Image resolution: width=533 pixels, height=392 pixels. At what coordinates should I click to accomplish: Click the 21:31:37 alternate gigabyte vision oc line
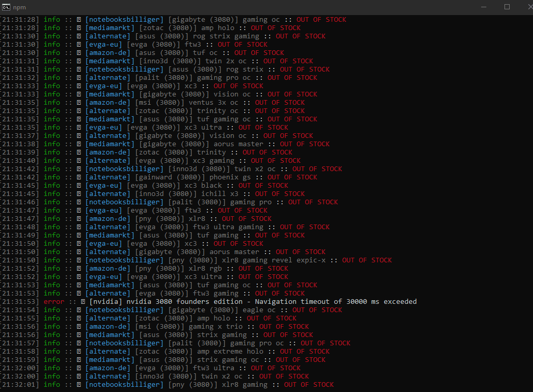click(x=157, y=136)
